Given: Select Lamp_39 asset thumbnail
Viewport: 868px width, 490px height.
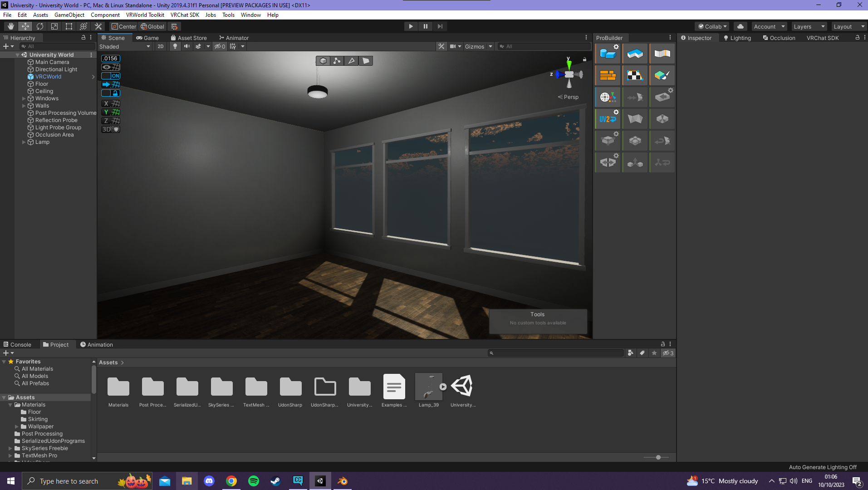Looking at the screenshot, I should (429, 387).
